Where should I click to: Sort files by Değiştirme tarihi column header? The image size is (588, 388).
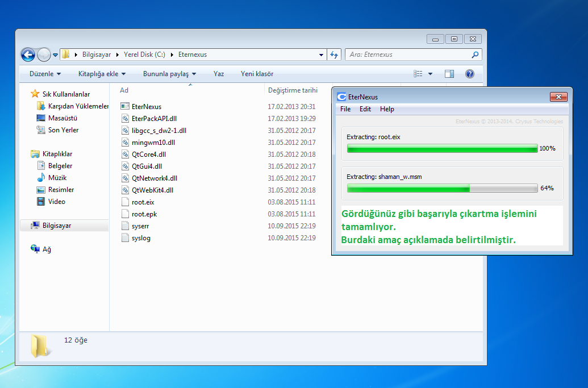pyautogui.click(x=293, y=90)
